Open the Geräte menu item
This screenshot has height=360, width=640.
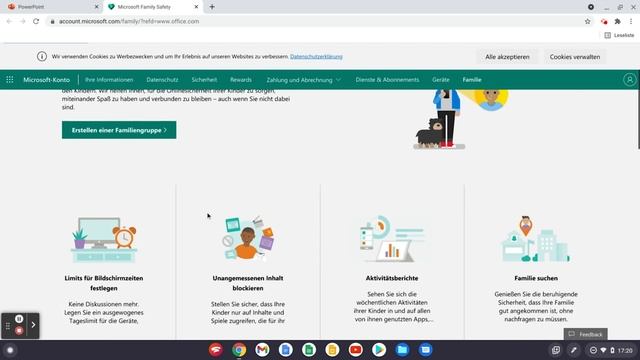pos(441,80)
